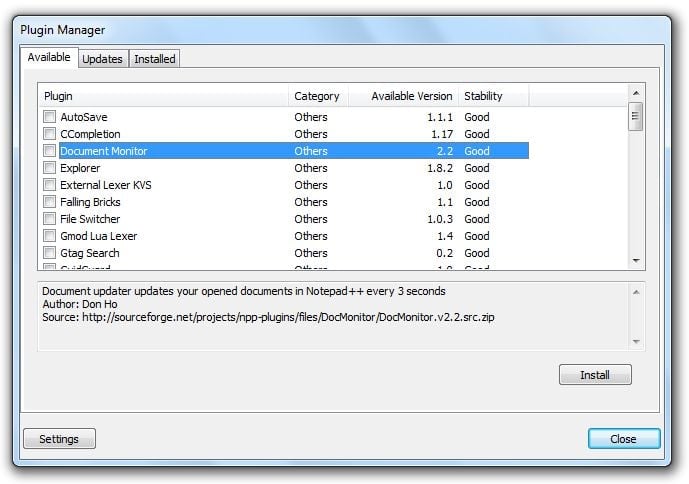Click the plugin list scrollbar thumb
Screen dimensions: 689x484
coord(635,116)
